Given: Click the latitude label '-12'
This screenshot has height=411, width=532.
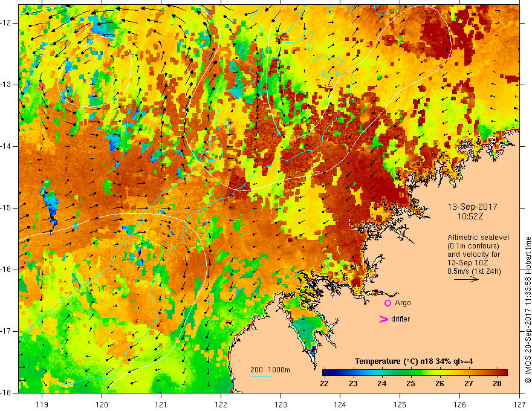Looking at the screenshot, I should 6,23.
